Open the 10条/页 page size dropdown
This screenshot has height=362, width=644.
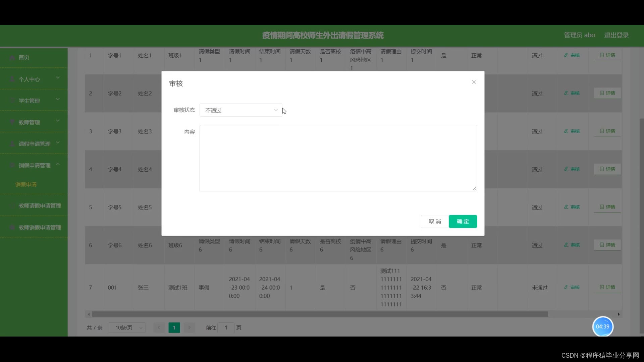tap(127, 328)
